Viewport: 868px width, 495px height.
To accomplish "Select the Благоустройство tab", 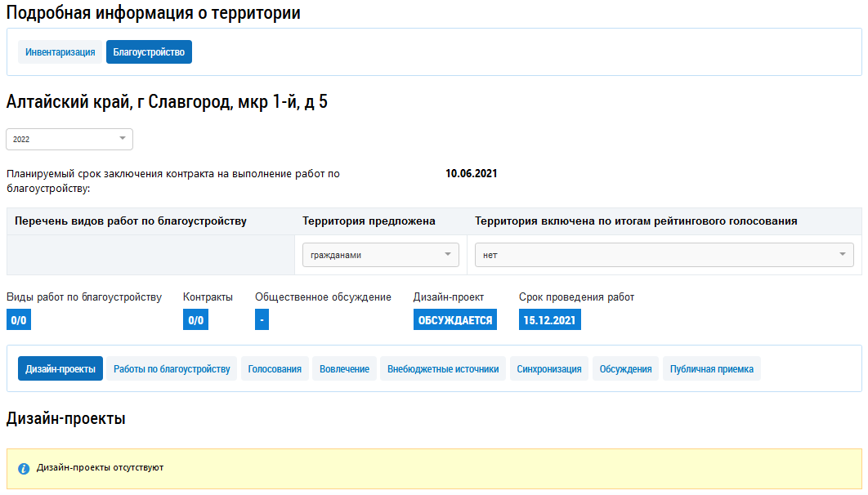I will point(149,52).
